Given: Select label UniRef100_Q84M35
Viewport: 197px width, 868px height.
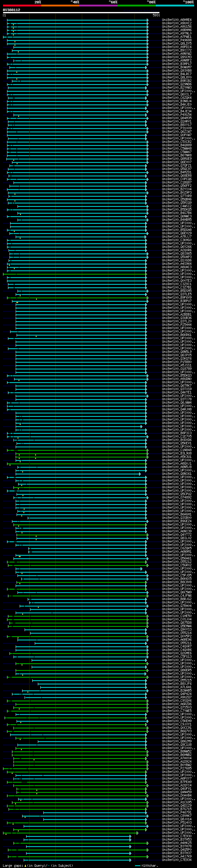Looking at the screenshot, I should click(177, 118).
